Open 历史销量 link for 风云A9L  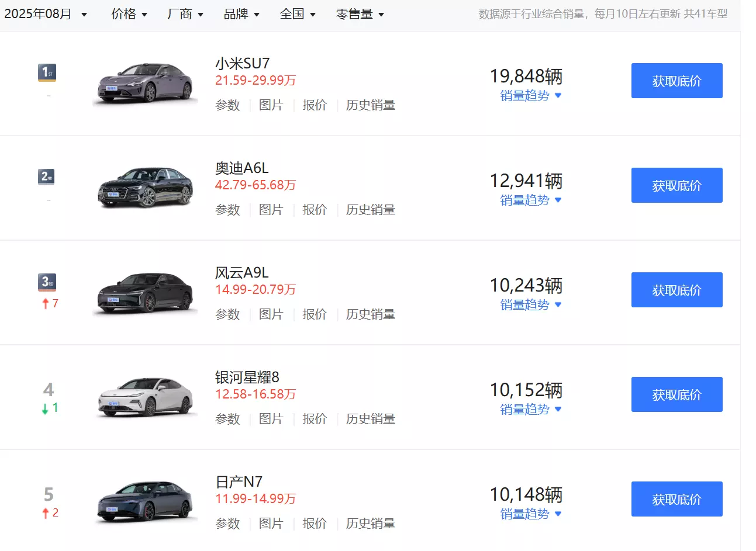click(x=371, y=314)
